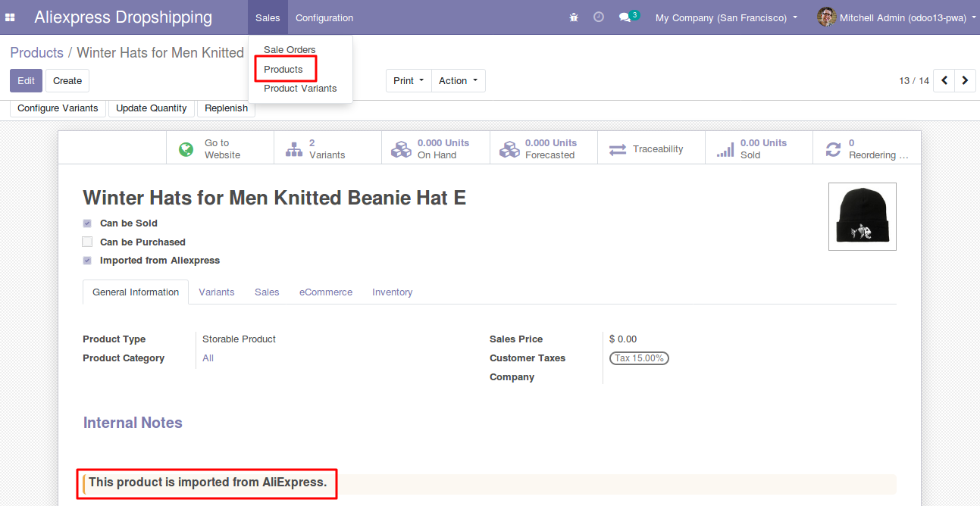Click the On Hand boxes icon
This screenshot has width=980, height=506.
[x=401, y=149]
